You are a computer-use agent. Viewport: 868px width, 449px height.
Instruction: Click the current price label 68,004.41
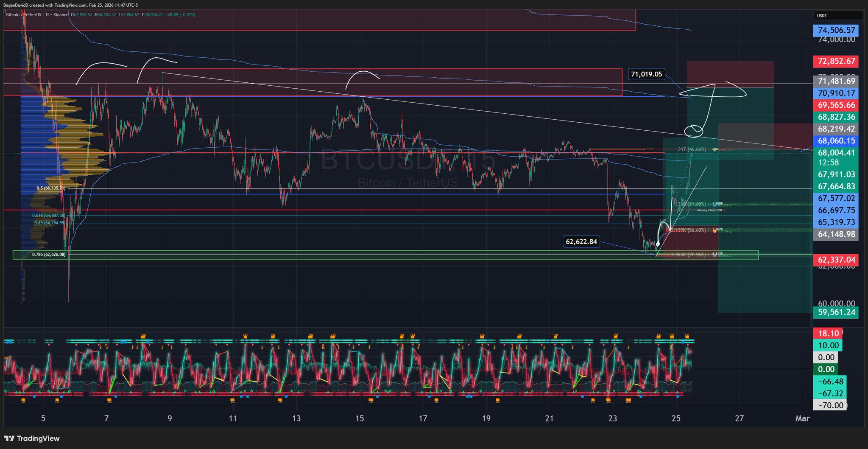click(836, 153)
